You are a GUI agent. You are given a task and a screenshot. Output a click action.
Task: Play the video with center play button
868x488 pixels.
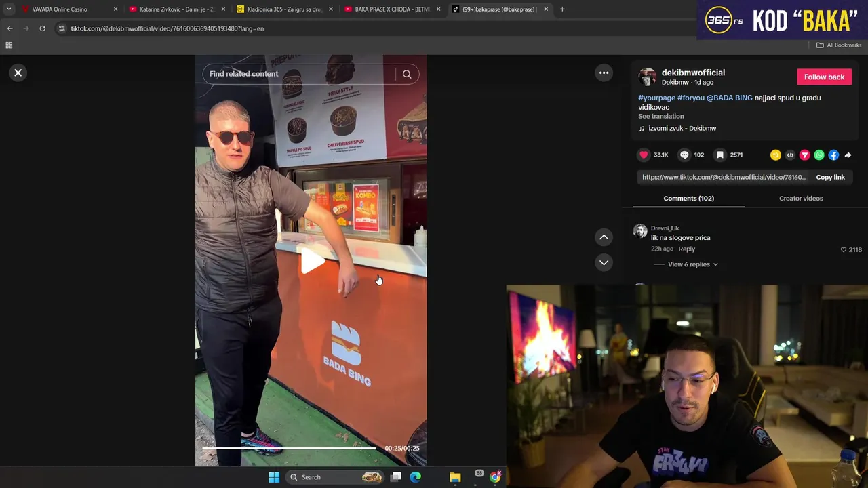(x=311, y=261)
